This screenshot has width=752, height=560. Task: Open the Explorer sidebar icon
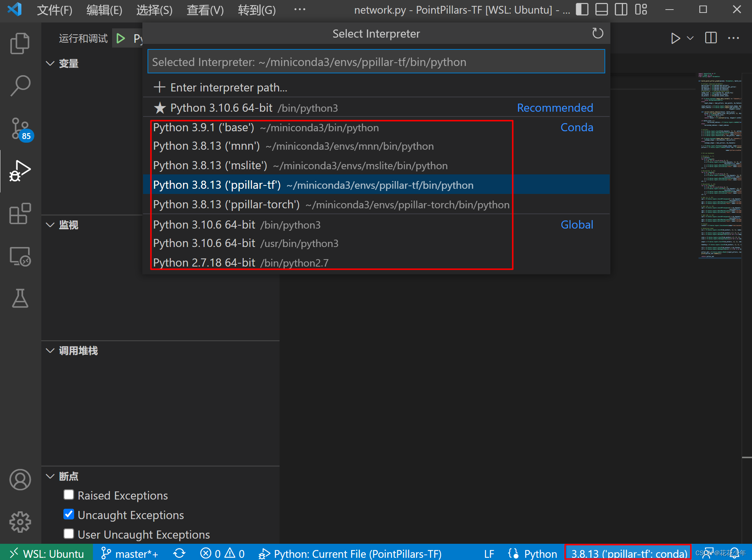tap(20, 43)
